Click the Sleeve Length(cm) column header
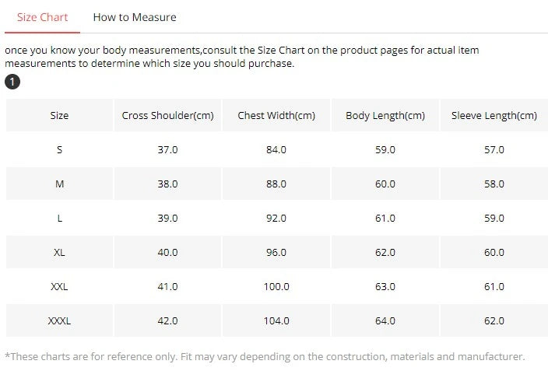548x392 pixels. point(494,115)
